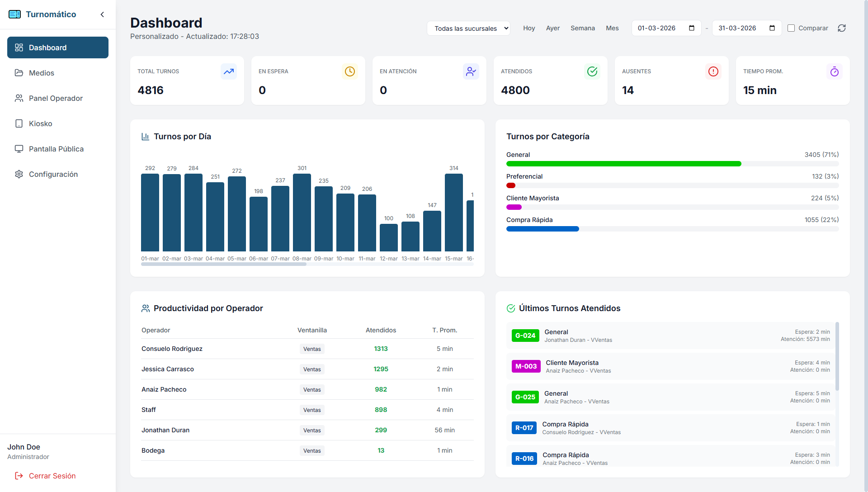This screenshot has height=492, width=868.
Task: Open the Todas las sucursales dropdown
Action: point(468,28)
